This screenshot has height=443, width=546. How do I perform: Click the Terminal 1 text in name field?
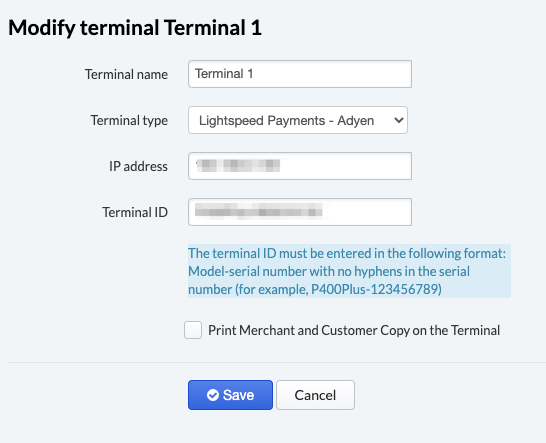click(224, 74)
